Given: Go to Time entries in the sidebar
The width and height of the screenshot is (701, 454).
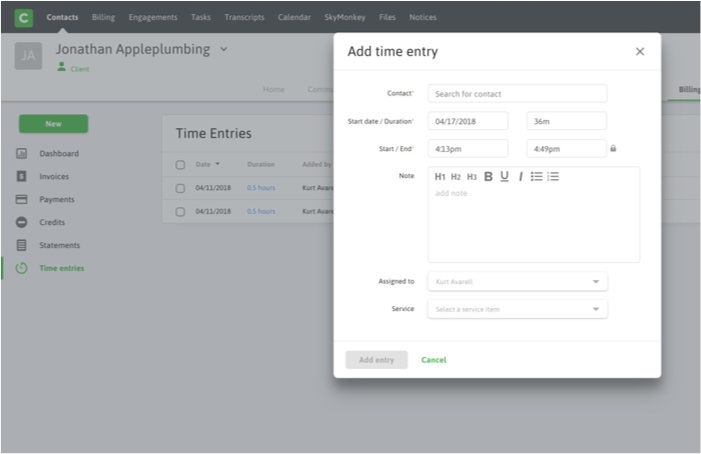Looking at the screenshot, I should 62,268.
